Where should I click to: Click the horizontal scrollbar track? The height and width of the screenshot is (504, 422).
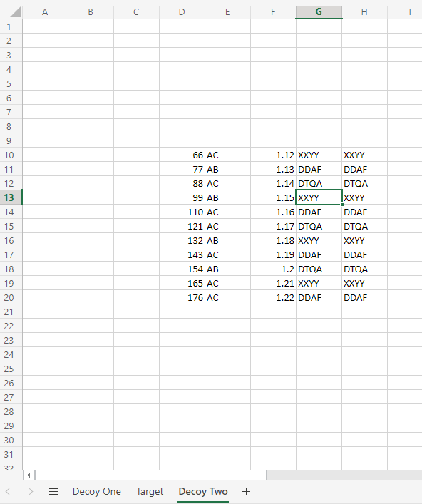[x=344, y=475]
